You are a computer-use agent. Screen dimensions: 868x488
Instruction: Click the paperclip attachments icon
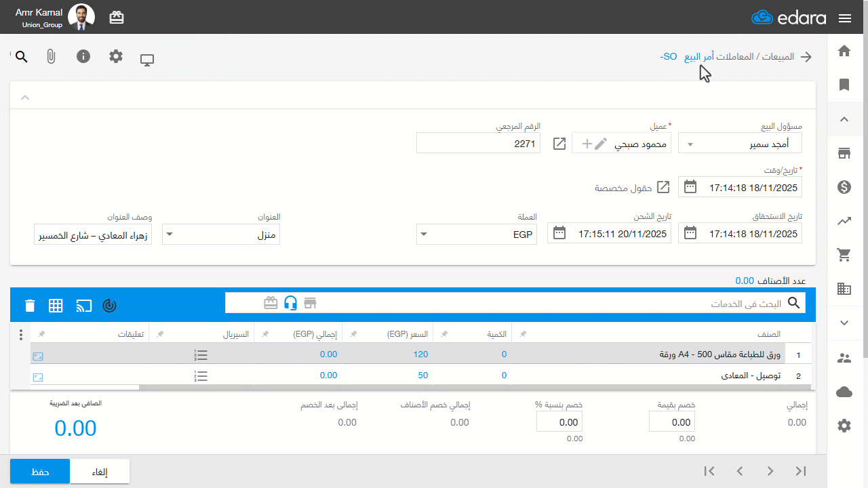click(51, 57)
